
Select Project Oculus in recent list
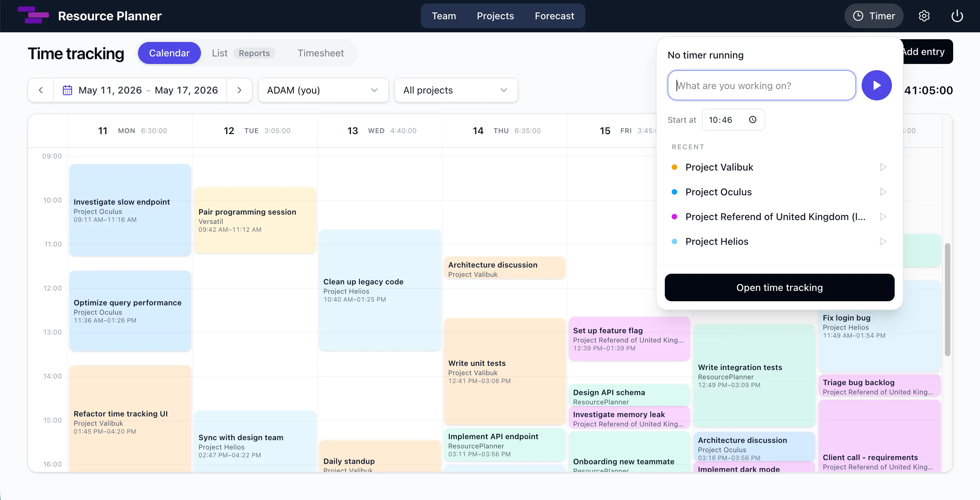[779, 192]
